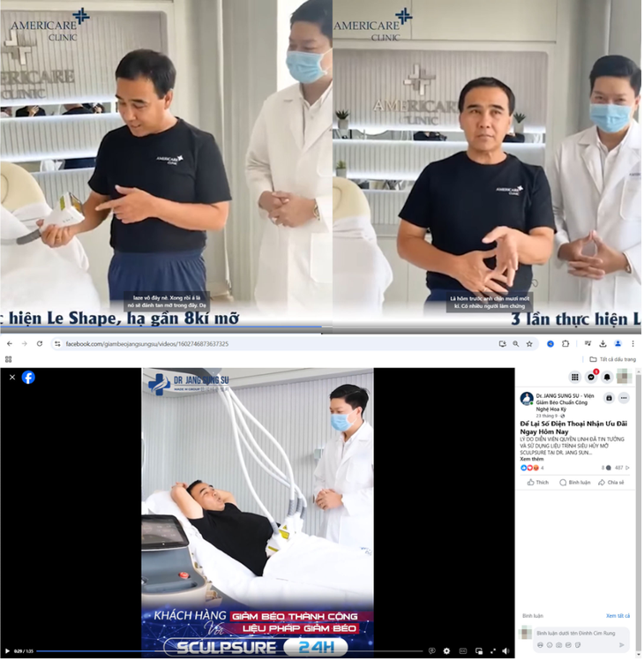
Task: Bookmark this page with the star icon
Action: (x=531, y=345)
